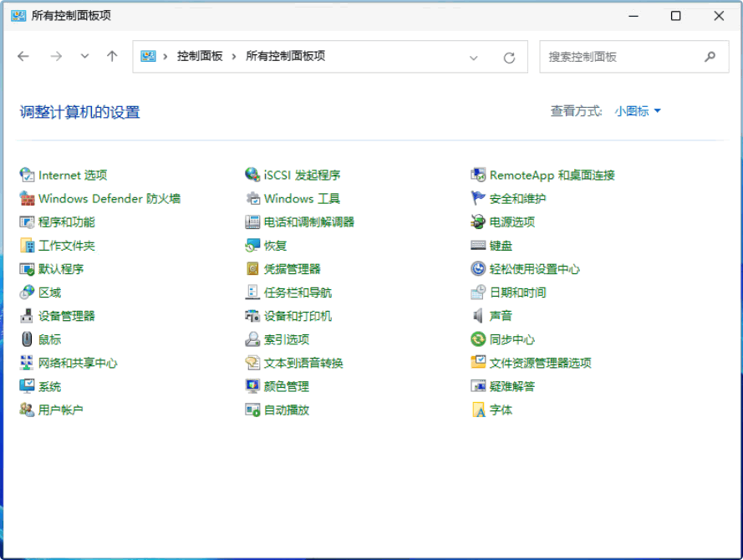This screenshot has height=560, width=743.
Task: Open 程序和功能 icon
Action: 27,221
